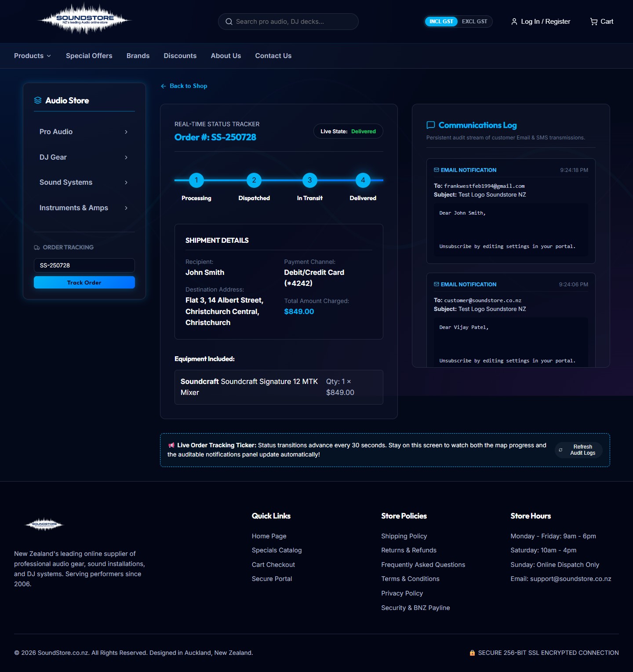This screenshot has width=633, height=672.
Task: Open the Secure Portal link
Action: 272,579
